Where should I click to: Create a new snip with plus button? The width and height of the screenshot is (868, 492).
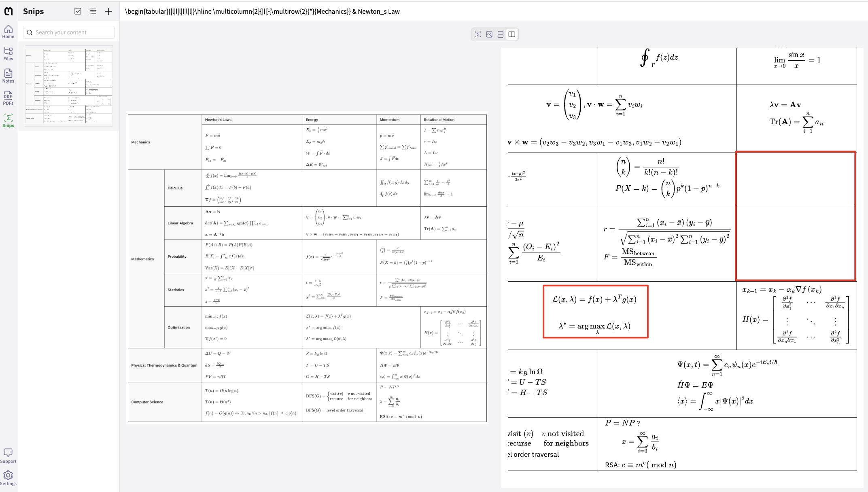tap(108, 11)
